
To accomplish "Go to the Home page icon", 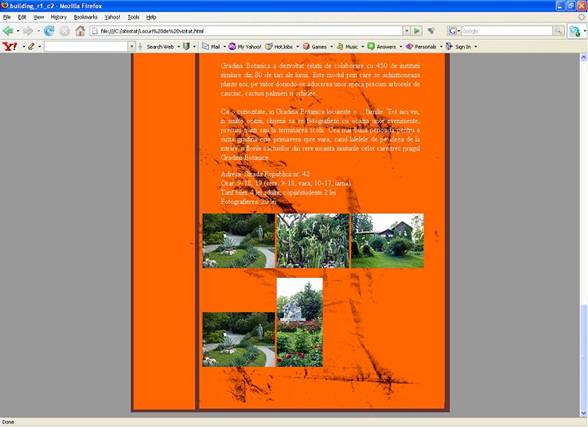I will pos(80,31).
